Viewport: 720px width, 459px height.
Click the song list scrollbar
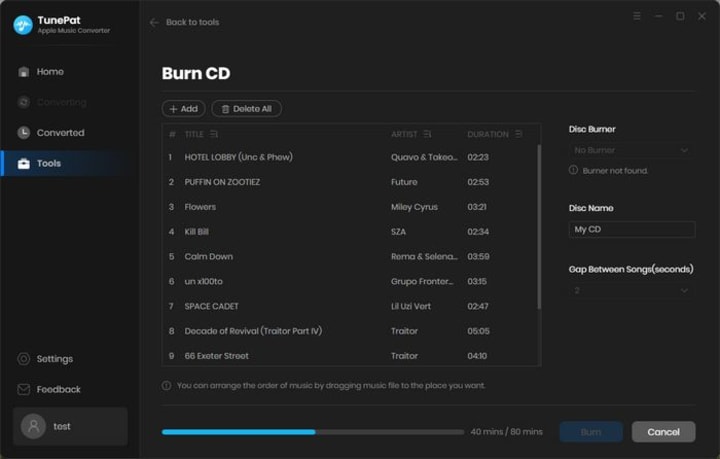[x=539, y=227]
